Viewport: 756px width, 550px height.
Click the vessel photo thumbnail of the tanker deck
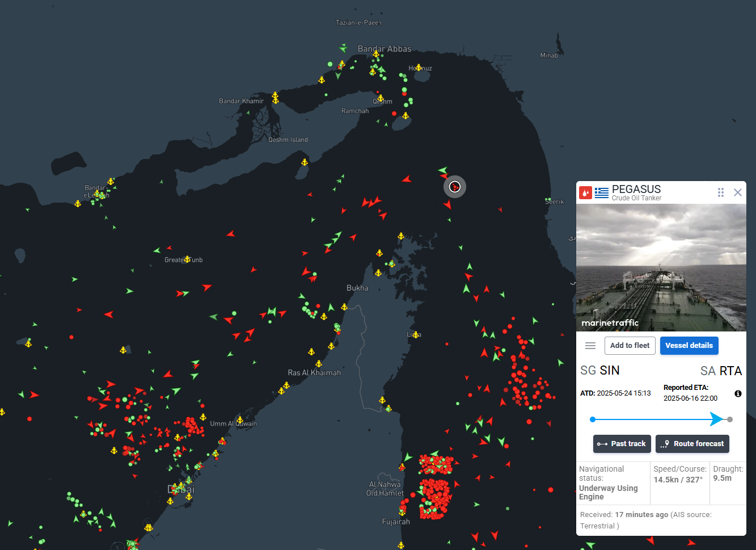coord(661,267)
